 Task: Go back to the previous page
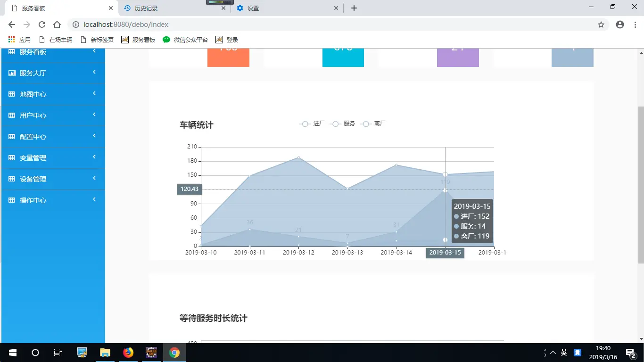[12, 25]
